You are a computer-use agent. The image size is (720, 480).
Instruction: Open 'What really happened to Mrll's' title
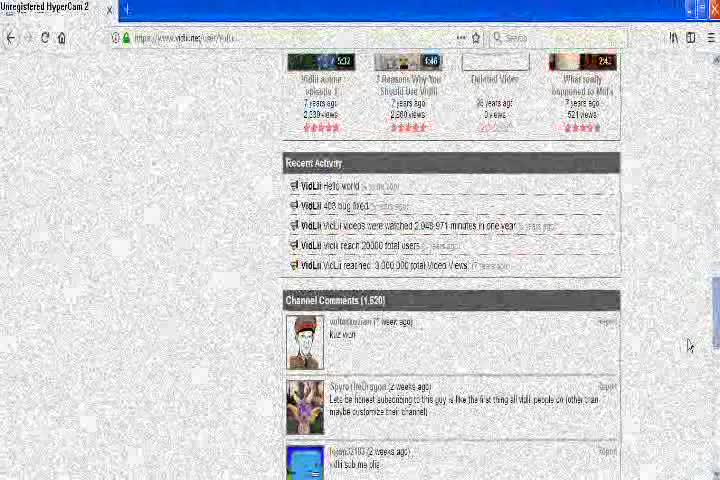coord(582,85)
